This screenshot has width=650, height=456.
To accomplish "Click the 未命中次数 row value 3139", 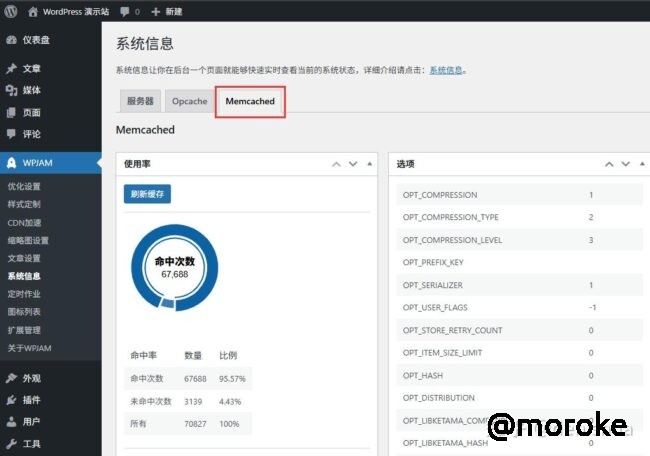I will 193,401.
